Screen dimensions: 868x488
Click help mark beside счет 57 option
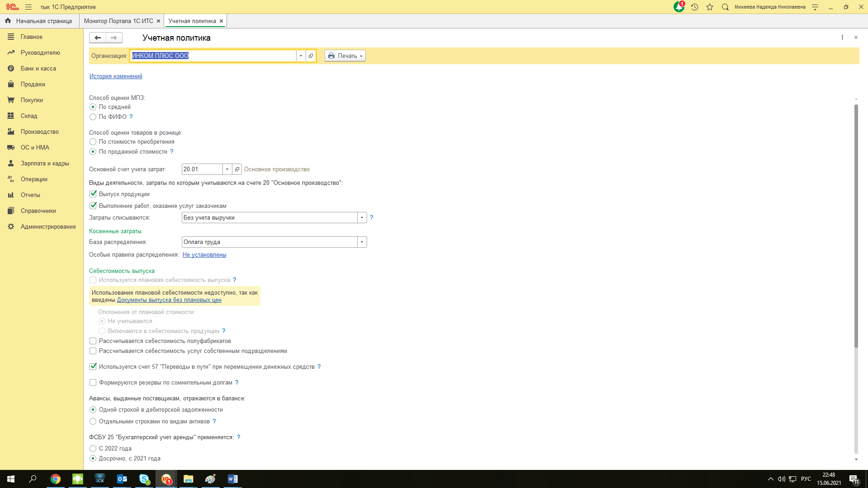point(319,366)
